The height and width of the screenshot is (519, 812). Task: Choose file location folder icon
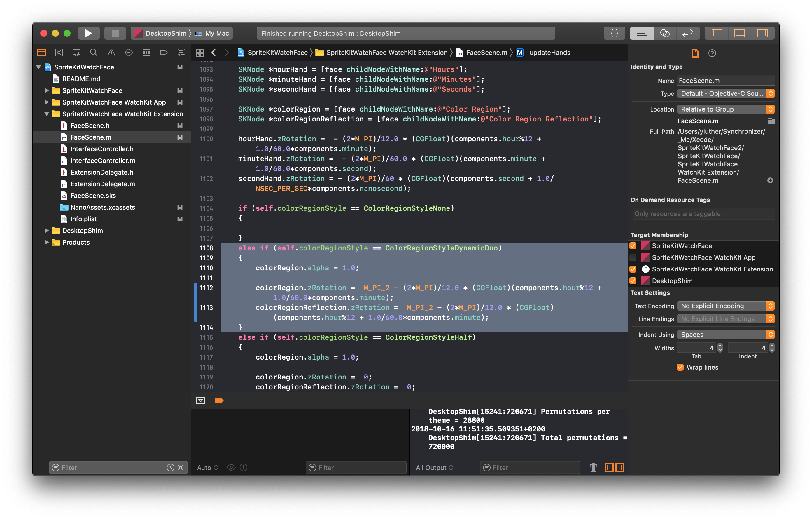tap(771, 121)
